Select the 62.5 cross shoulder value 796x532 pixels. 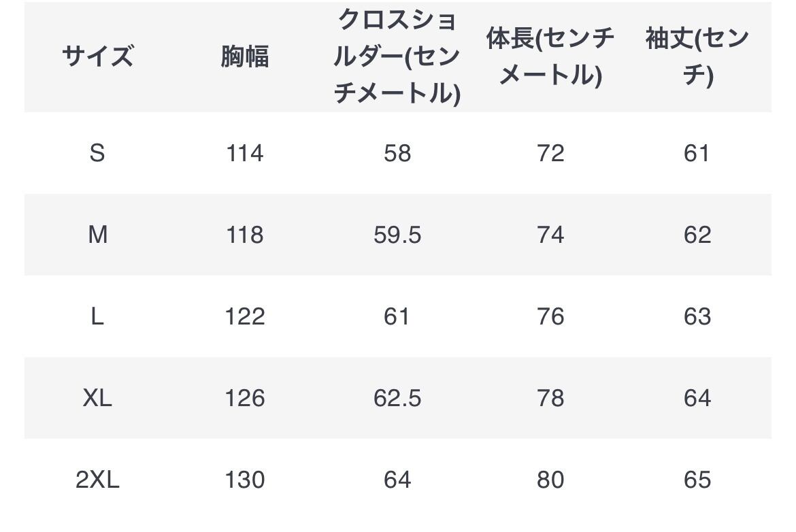pos(397,398)
